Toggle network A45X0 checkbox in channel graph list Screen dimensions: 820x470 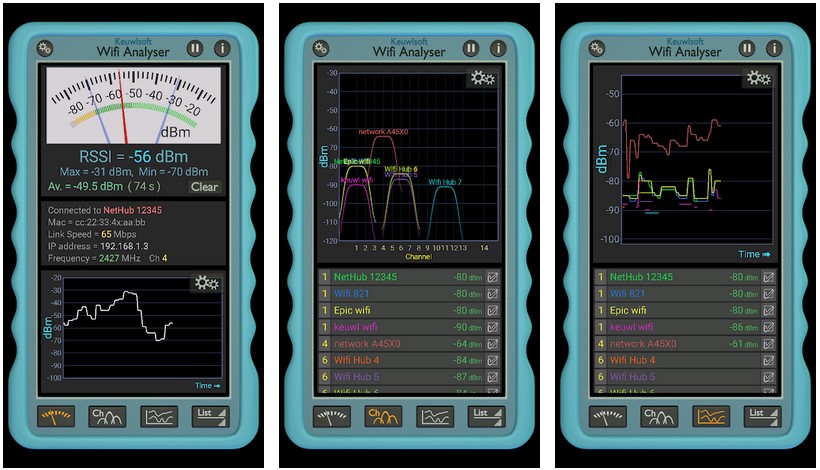click(x=493, y=344)
